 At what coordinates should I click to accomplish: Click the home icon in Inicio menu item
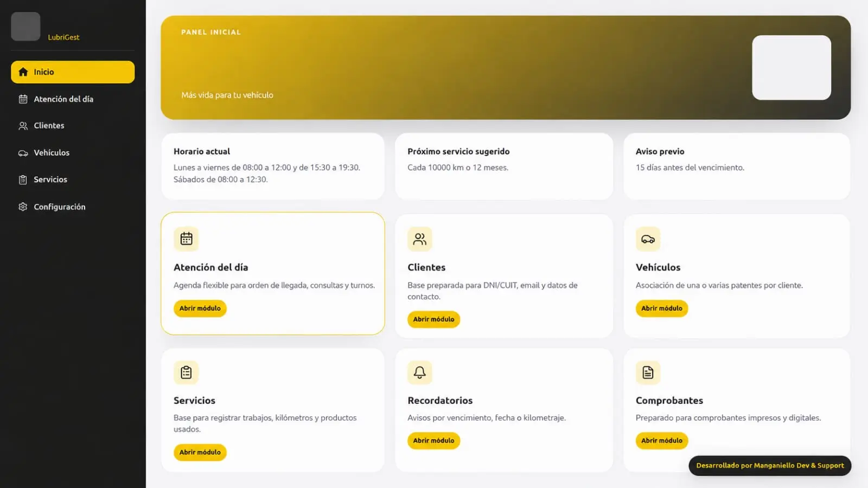[x=23, y=72]
